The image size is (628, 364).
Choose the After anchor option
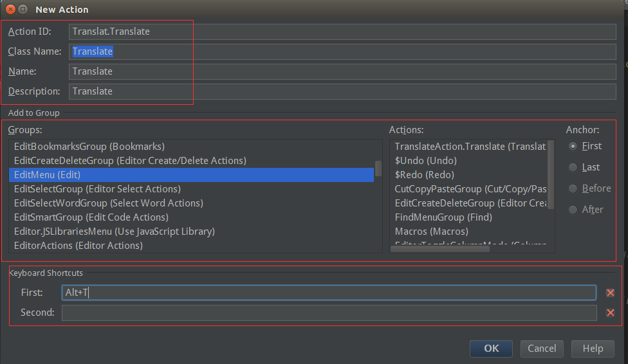573,210
